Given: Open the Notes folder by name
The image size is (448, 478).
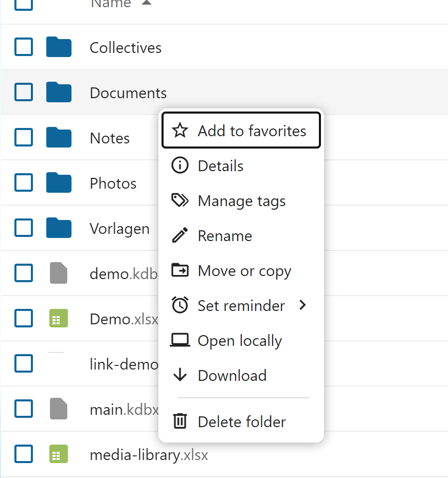Looking at the screenshot, I should (110, 138).
